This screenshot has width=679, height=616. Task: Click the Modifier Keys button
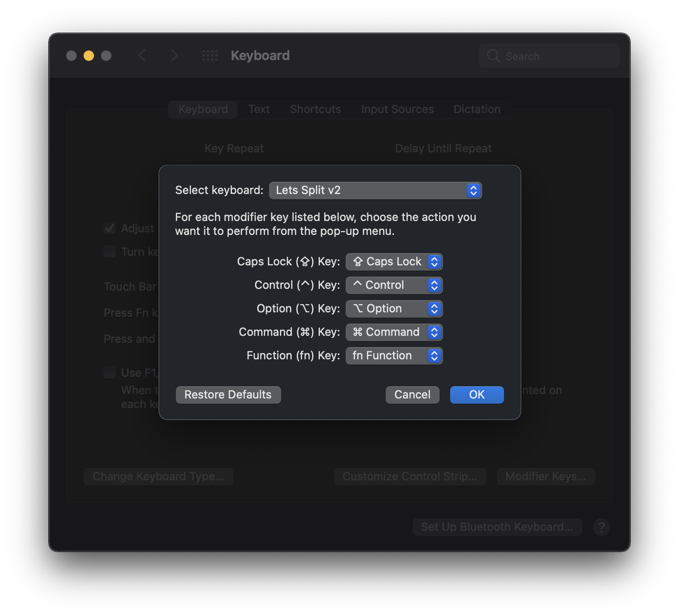point(546,477)
